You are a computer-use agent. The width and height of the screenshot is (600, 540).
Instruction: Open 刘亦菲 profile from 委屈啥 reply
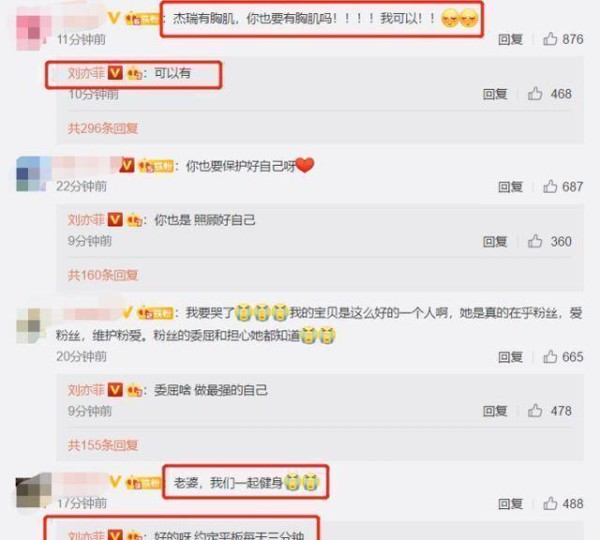tap(86, 390)
